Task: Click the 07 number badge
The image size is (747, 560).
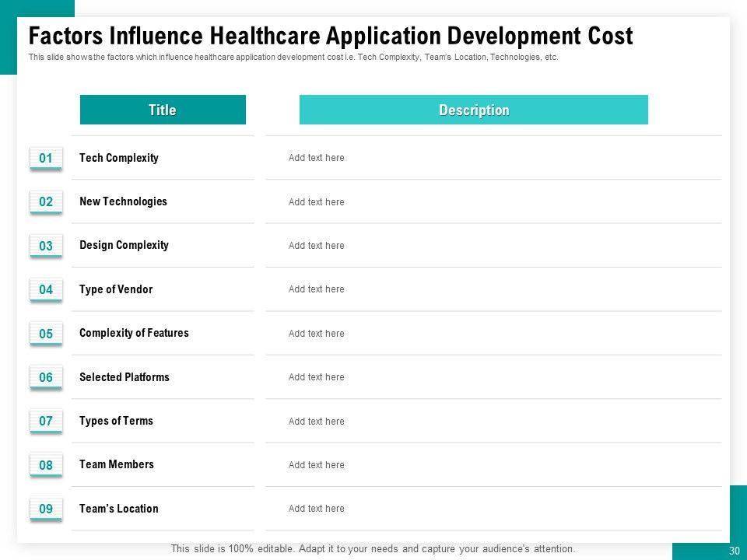Action: pos(46,422)
